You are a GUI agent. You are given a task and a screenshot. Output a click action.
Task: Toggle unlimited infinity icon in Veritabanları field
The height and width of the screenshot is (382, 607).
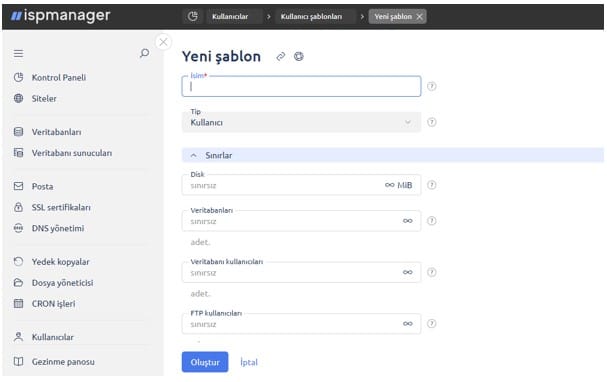tap(408, 221)
